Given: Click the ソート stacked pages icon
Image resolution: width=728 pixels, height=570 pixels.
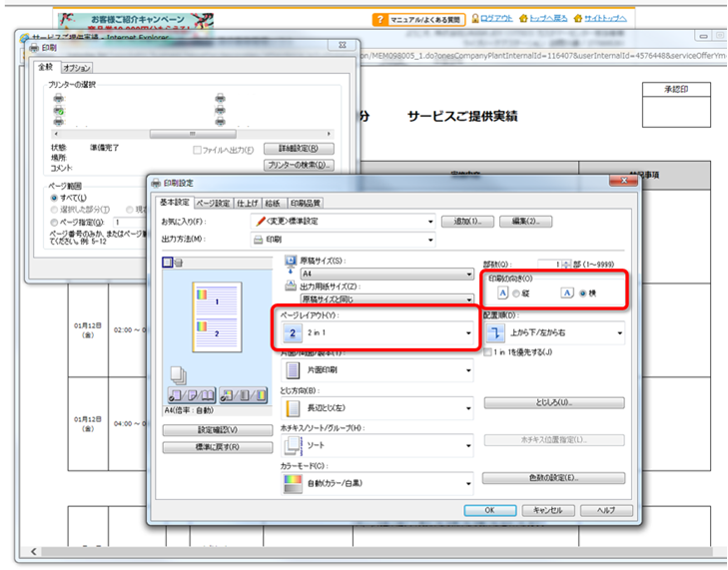Looking at the screenshot, I should point(293,445).
